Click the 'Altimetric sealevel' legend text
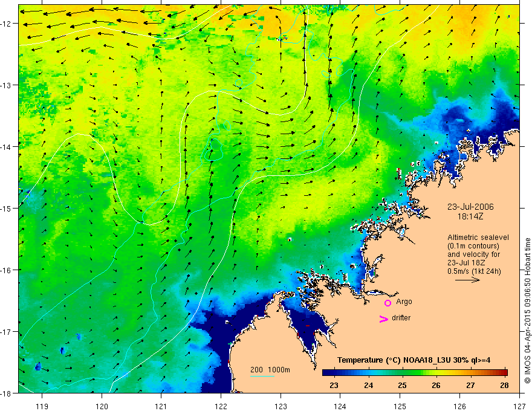 [478, 238]
